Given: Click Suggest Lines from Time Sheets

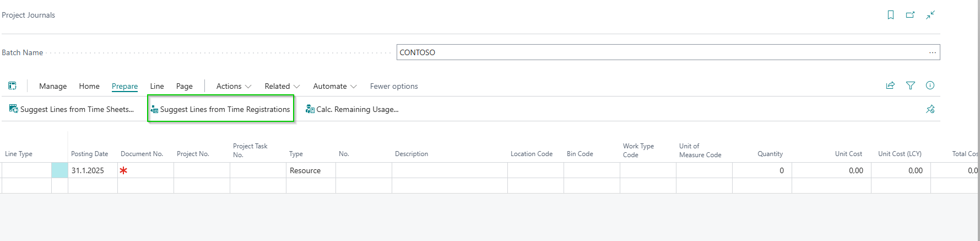Looking at the screenshot, I should point(72,109).
